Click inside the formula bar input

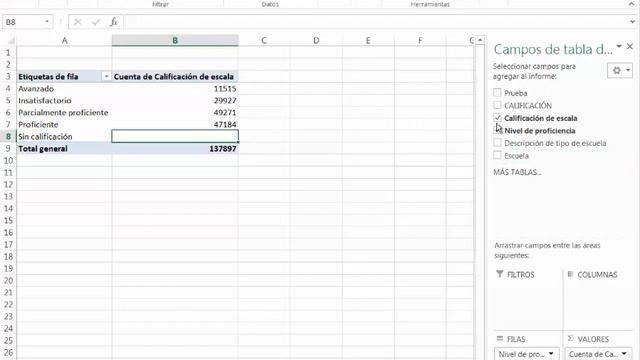376,22
